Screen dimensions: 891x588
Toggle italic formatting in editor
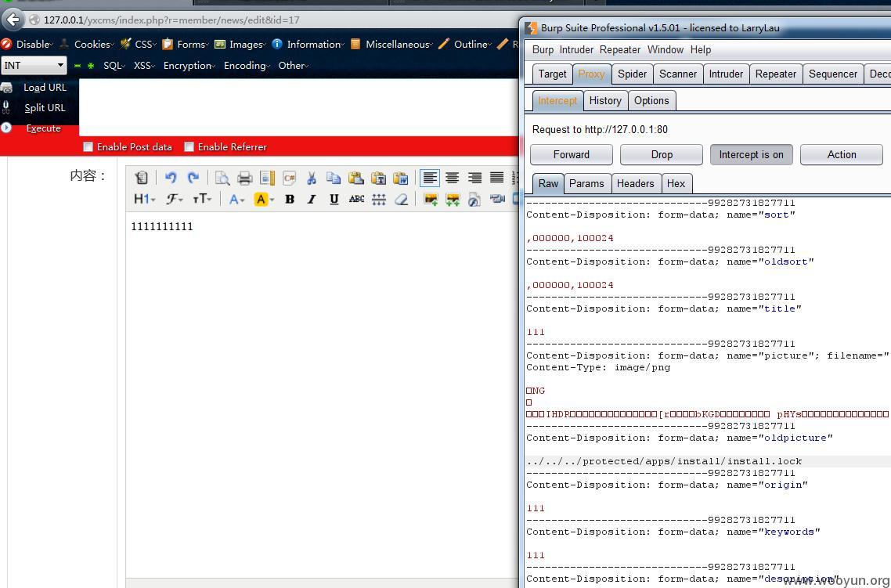(x=312, y=199)
